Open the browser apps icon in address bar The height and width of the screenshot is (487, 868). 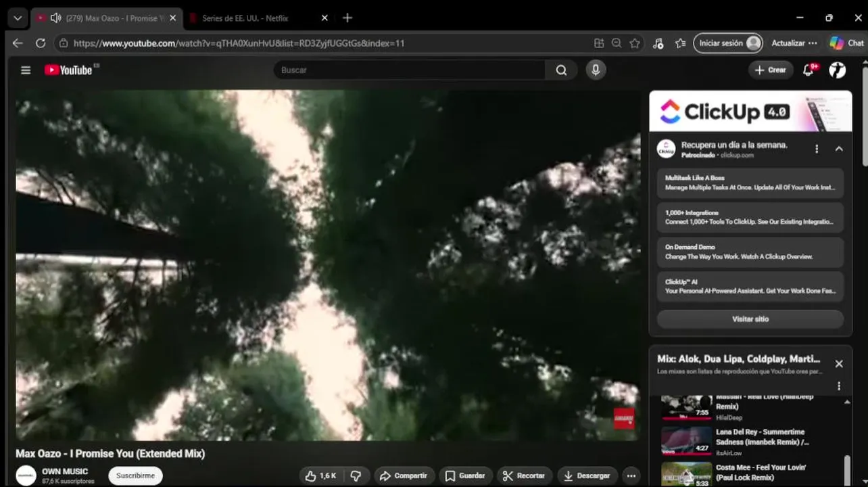tap(599, 43)
